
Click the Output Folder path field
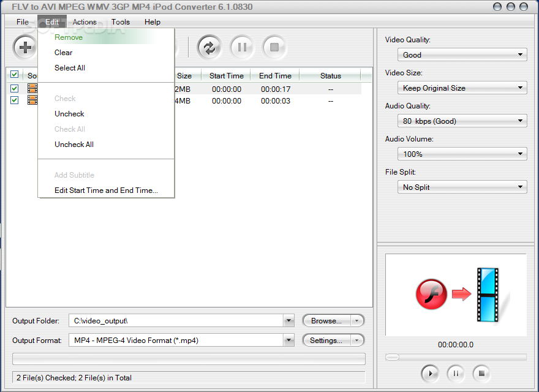pos(176,320)
